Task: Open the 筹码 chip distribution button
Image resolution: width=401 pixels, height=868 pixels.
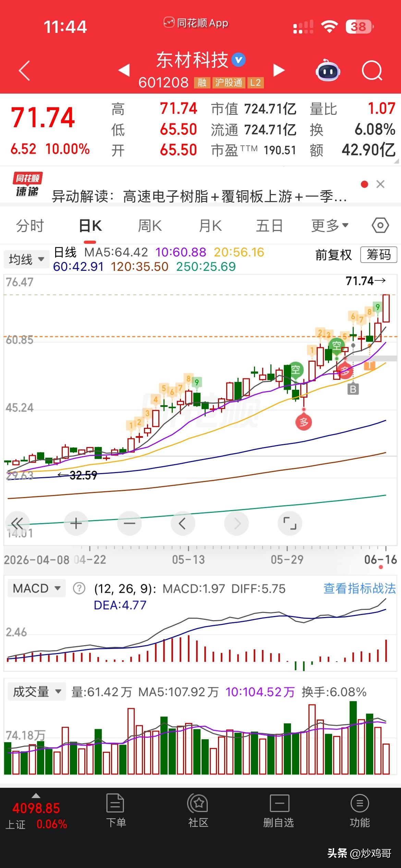Action: pyautogui.click(x=379, y=255)
